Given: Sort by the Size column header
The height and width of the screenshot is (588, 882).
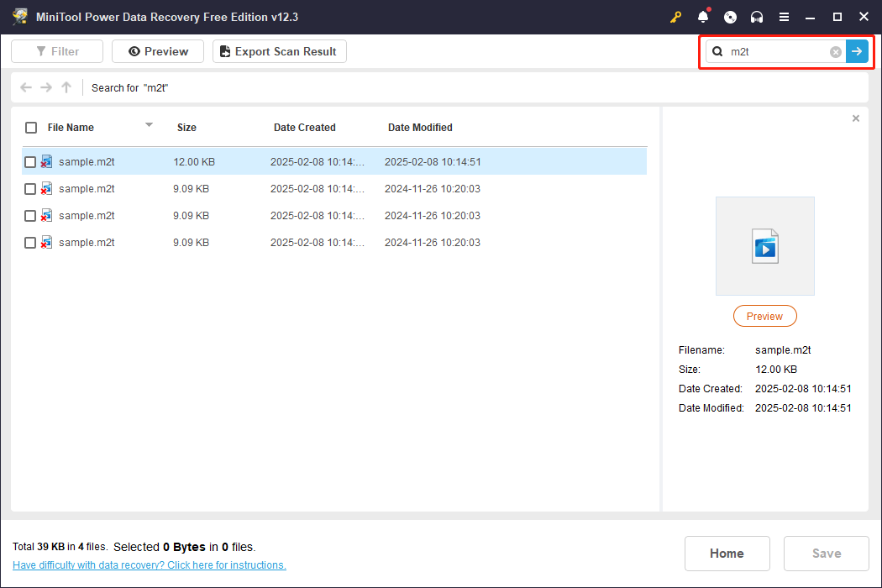Looking at the screenshot, I should [186, 128].
